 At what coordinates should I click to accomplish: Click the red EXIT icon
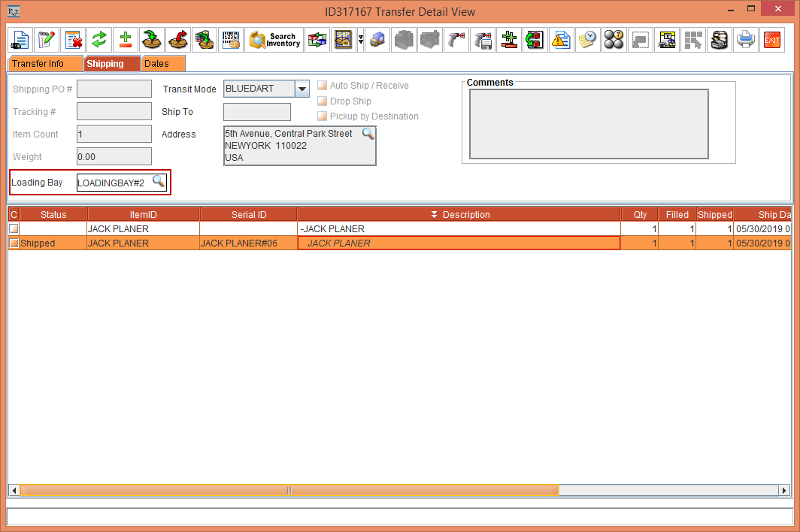click(x=771, y=40)
